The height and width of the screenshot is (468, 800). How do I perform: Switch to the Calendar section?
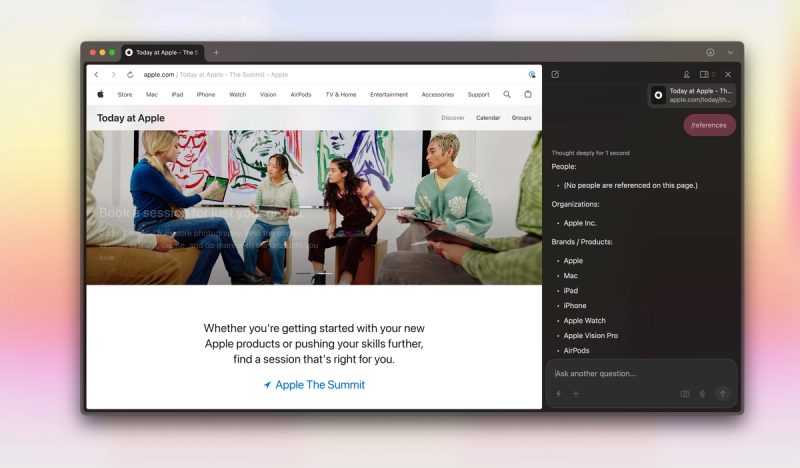point(488,118)
